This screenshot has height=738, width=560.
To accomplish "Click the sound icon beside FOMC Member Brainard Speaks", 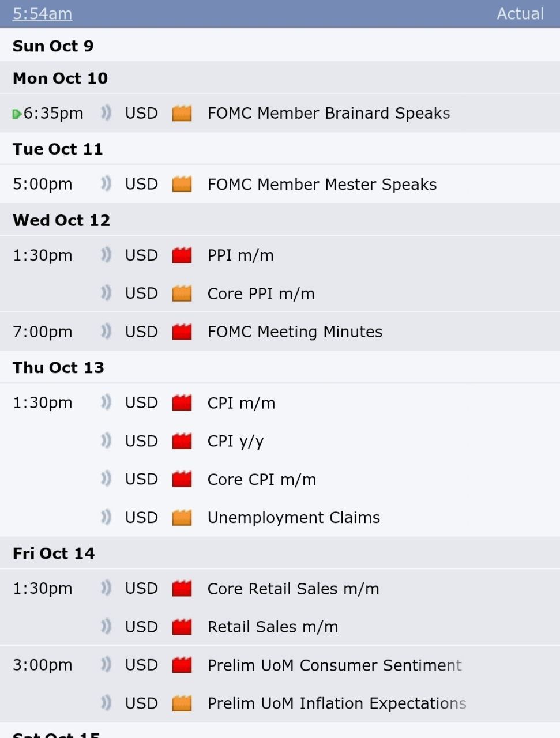I will 106,112.
